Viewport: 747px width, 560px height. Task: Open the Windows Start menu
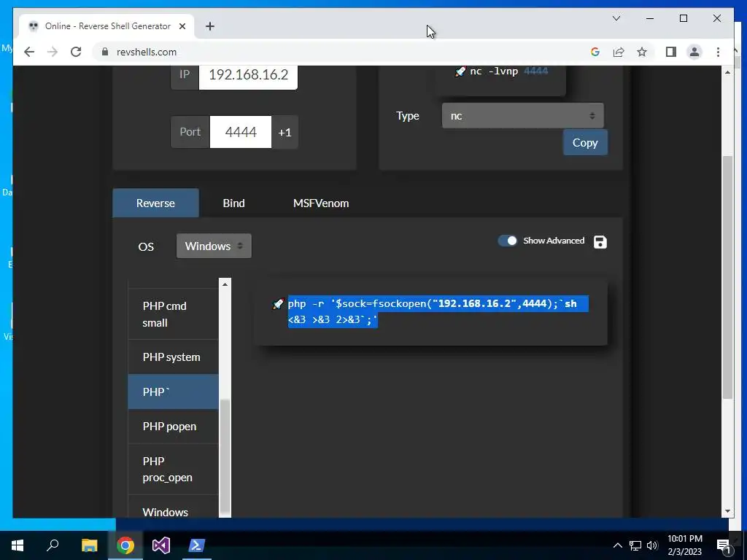(18, 545)
